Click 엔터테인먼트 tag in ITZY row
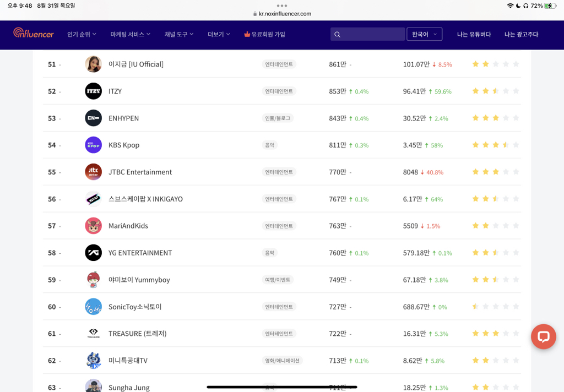This screenshot has height=392, width=564. pos(279,91)
